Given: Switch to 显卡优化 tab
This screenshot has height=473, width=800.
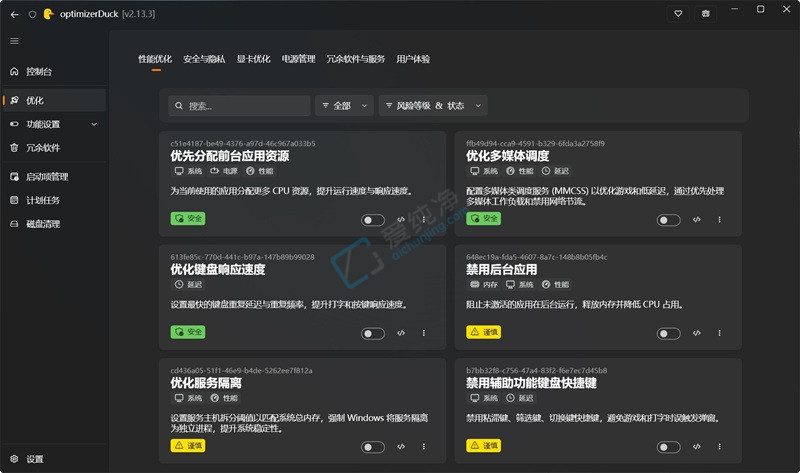Looking at the screenshot, I should 254,59.
